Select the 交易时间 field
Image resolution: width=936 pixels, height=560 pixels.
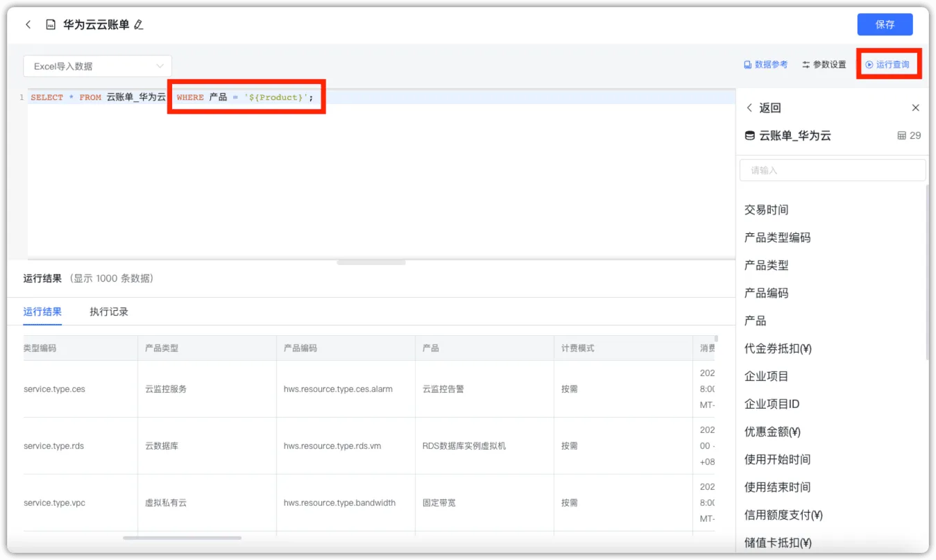click(766, 210)
